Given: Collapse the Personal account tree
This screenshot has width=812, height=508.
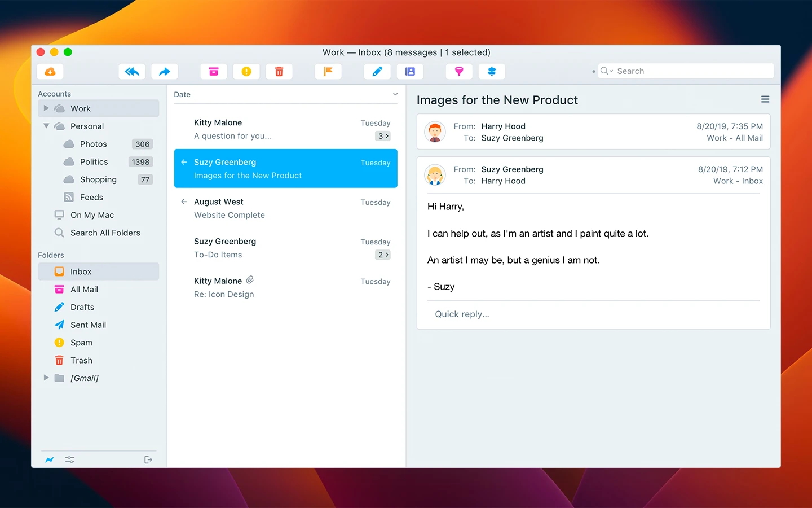Looking at the screenshot, I should click(x=46, y=126).
